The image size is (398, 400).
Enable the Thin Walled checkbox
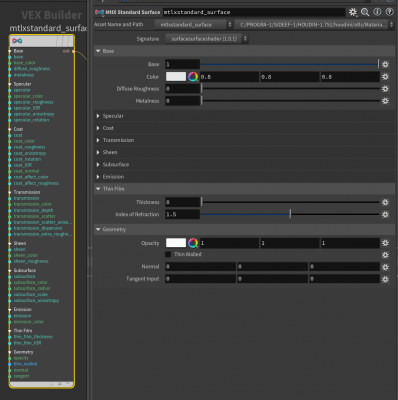168,254
